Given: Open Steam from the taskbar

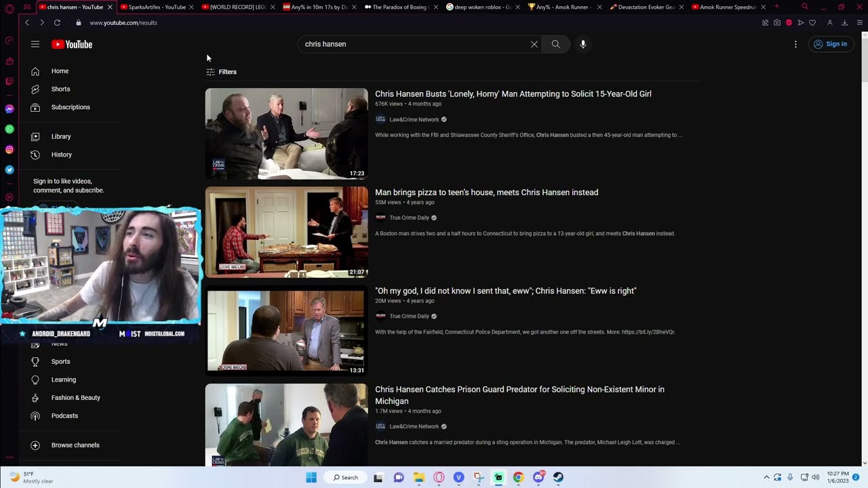Looking at the screenshot, I should click(558, 477).
